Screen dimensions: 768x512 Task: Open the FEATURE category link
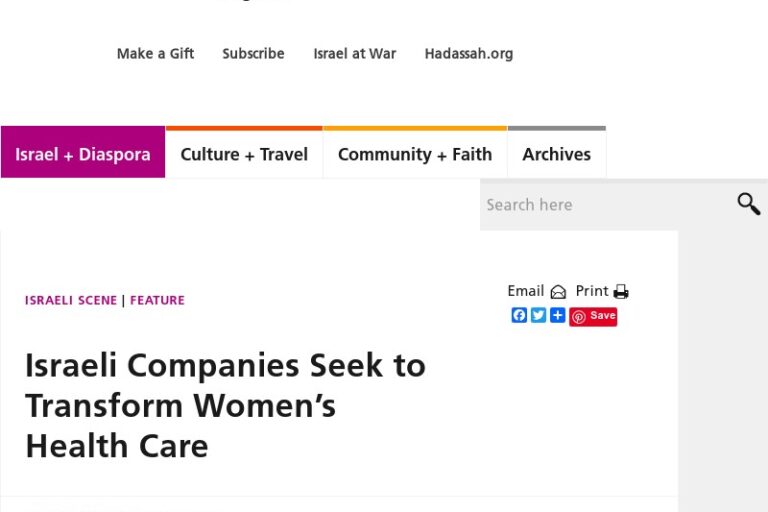point(157,300)
